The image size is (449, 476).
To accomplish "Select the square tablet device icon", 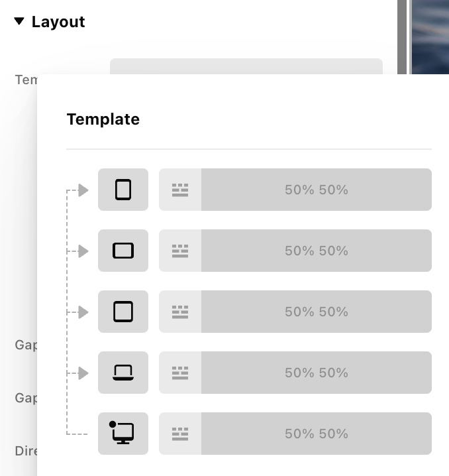I will point(123,312).
